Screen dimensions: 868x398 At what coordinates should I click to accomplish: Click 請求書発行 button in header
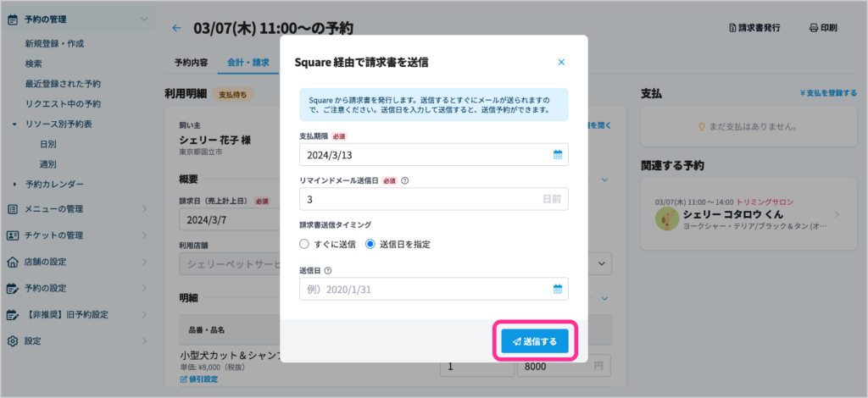click(754, 28)
